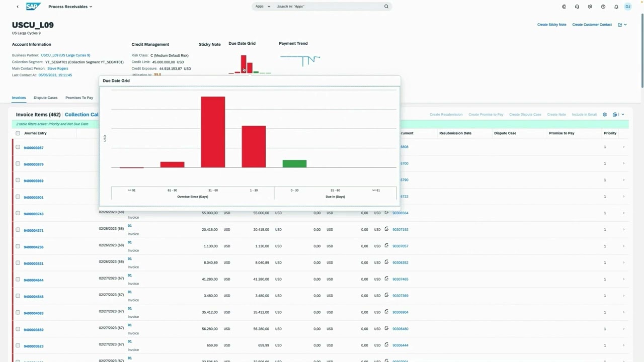Viewport: 644px width, 362px height.
Task: Click the export spreadsheet icon
Action: (x=615, y=115)
